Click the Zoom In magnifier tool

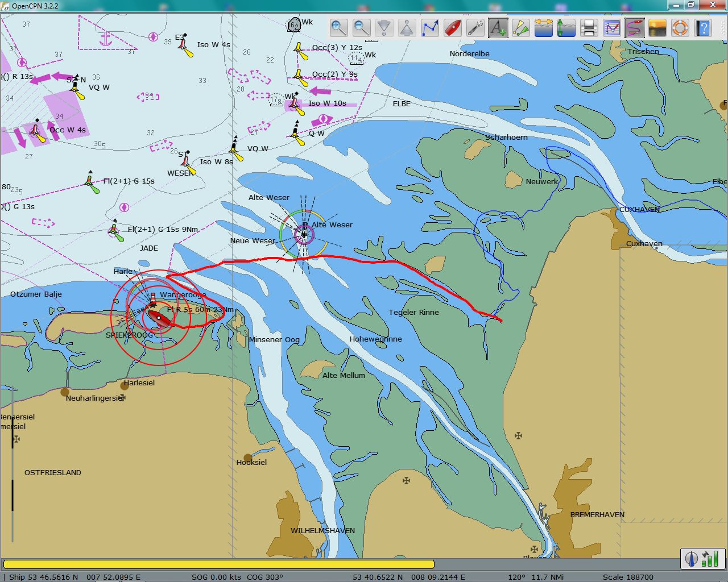coord(339,27)
